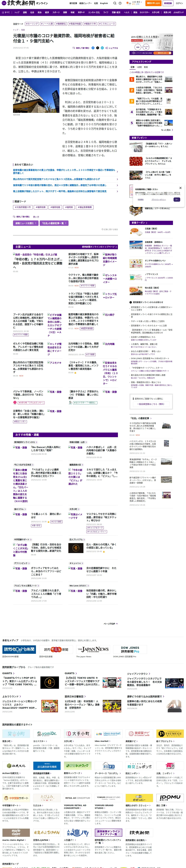Open the English edition link
This screenshot has height=868, width=186.
104,3
